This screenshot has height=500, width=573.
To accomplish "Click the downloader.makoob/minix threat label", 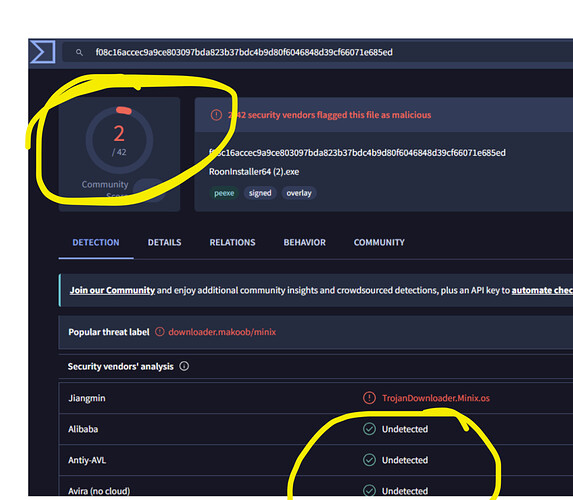I will click(x=222, y=332).
